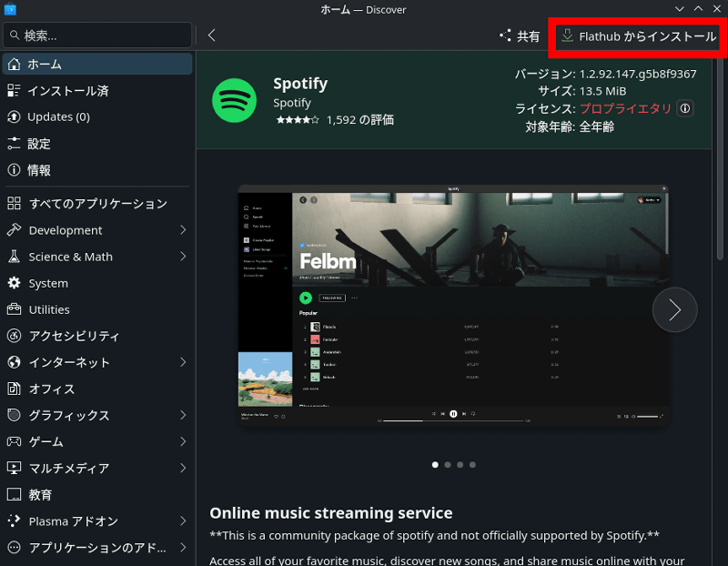Click the Updates sidebar icon
This screenshot has width=728, height=566.
[x=14, y=117]
